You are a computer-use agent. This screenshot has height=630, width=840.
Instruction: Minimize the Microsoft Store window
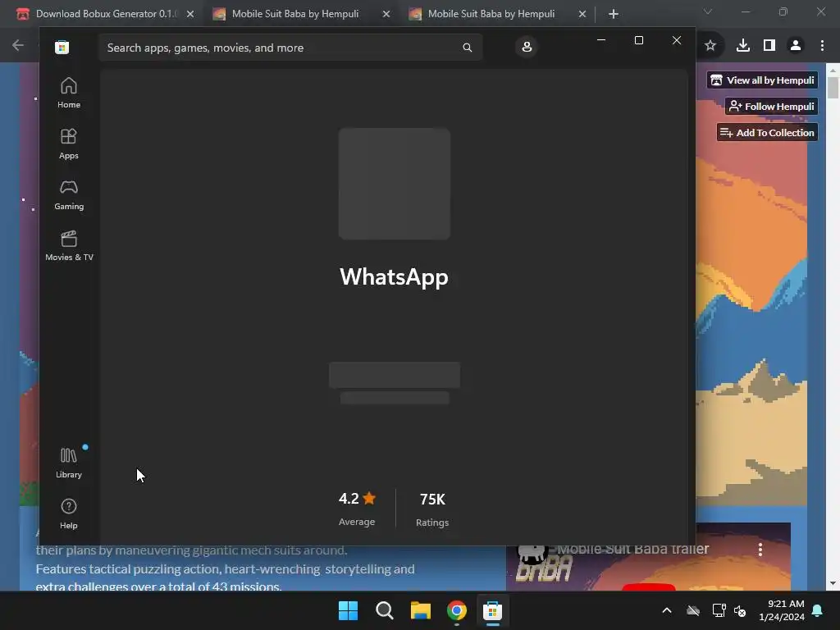coord(601,40)
